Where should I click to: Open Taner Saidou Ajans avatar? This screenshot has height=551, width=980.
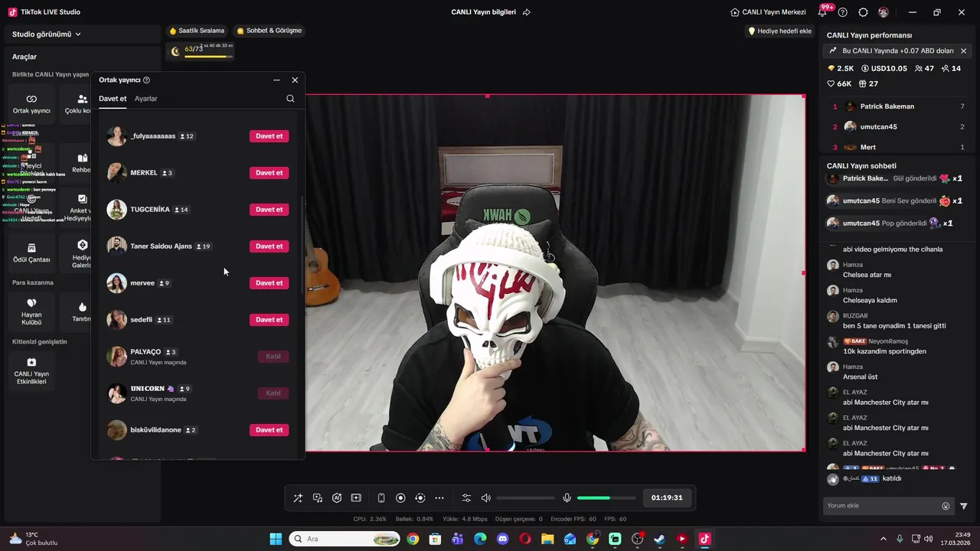click(x=116, y=246)
